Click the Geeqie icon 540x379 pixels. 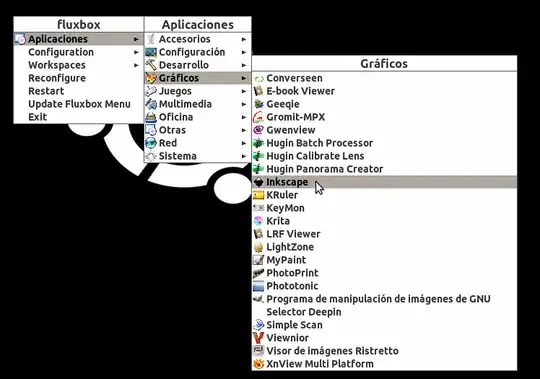pos(258,104)
